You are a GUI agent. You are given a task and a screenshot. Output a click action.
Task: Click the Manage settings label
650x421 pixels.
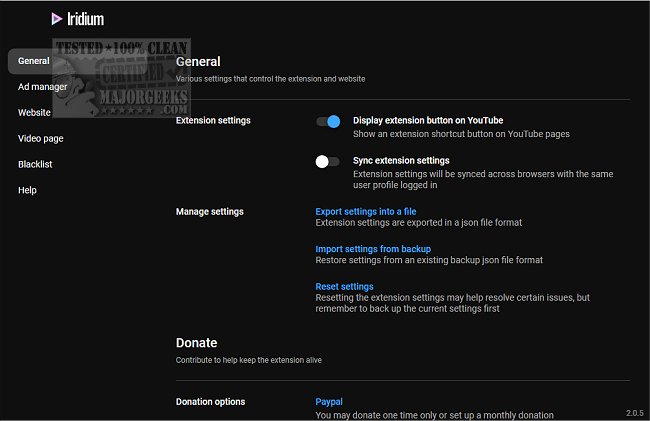click(x=210, y=212)
